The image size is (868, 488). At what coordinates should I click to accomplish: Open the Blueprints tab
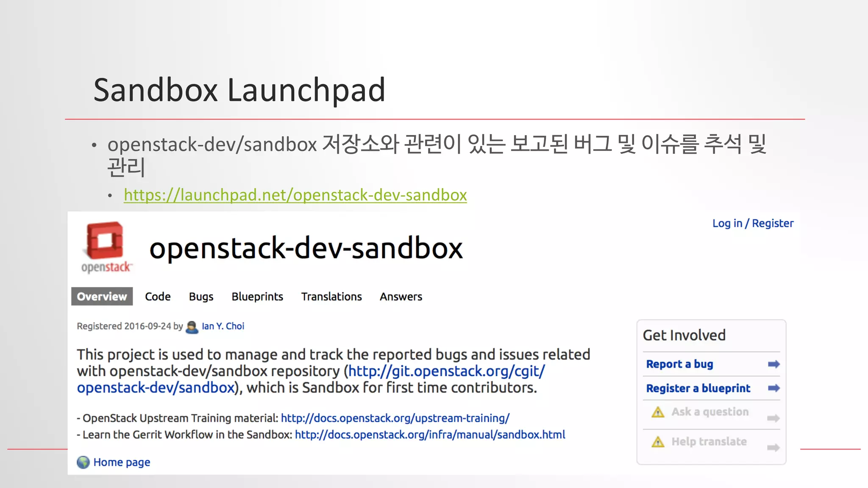click(257, 297)
